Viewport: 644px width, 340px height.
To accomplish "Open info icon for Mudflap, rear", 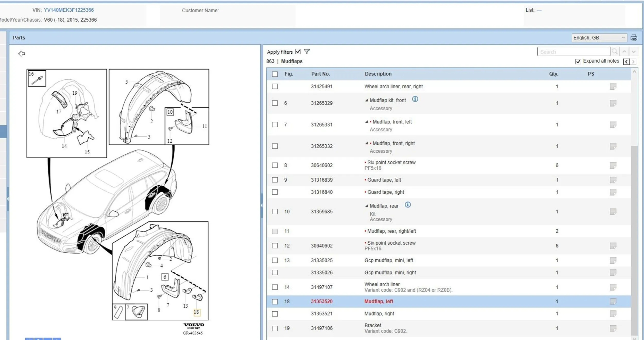I will pos(408,205).
